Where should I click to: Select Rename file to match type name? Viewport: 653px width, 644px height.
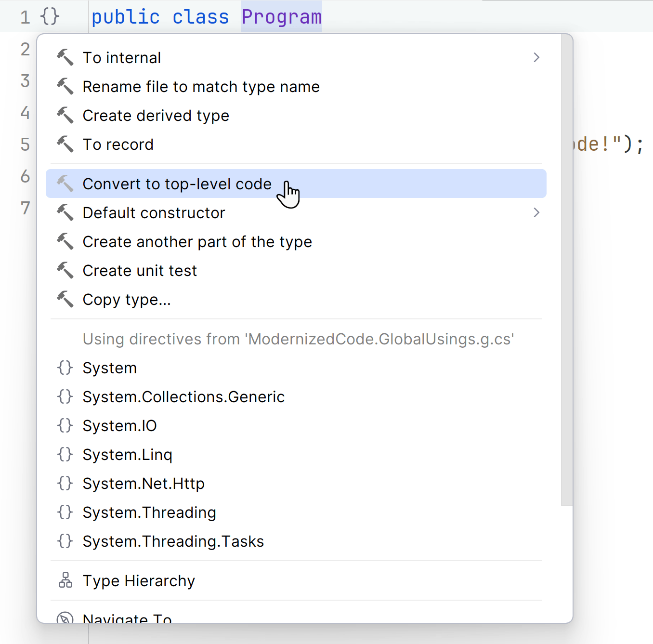pos(201,87)
